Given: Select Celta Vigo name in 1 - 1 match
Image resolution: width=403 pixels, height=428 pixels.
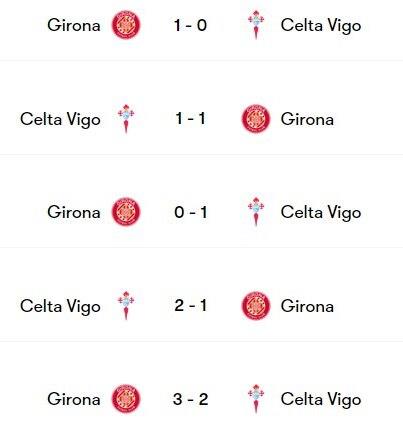Looking at the screenshot, I should click(x=60, y=120).
